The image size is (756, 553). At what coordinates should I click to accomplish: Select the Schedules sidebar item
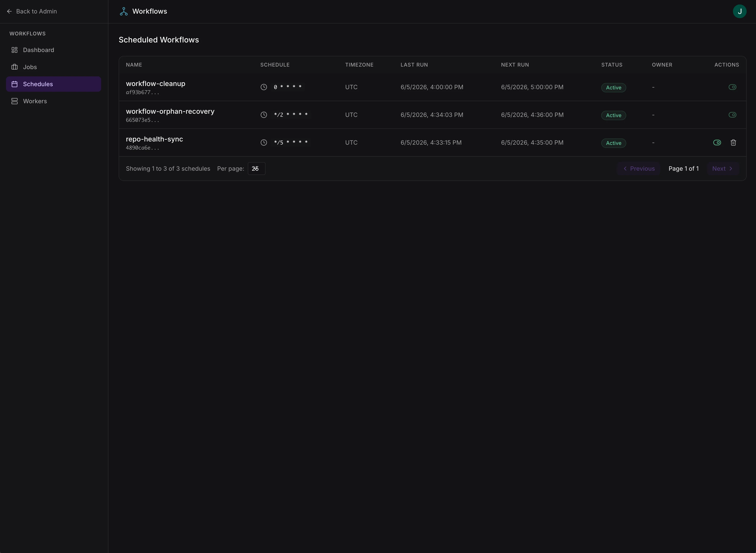coord(54,84)
